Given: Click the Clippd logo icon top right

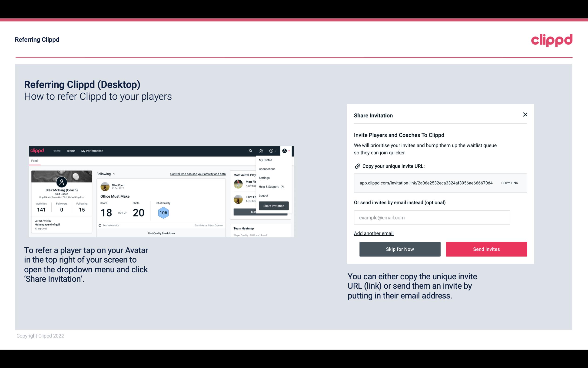Looking at the screenshot, I should point(551,40).
